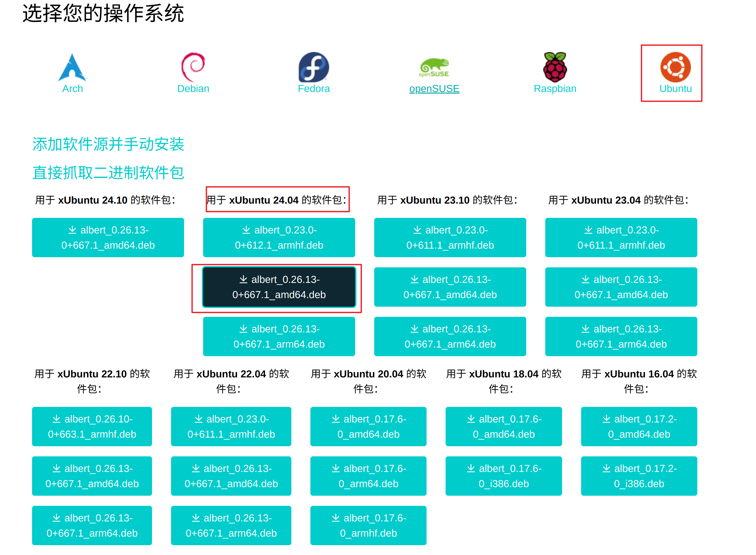Download xUbuntu 22.04 amd64 deb package

coord(231,476)
